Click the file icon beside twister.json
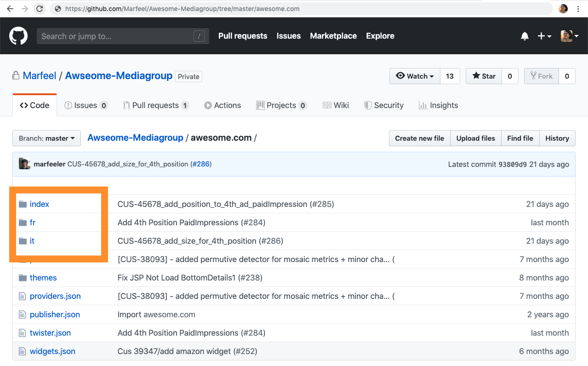This screenshot has width=588, height=366. pyautogui.click(x=22, y=333)
